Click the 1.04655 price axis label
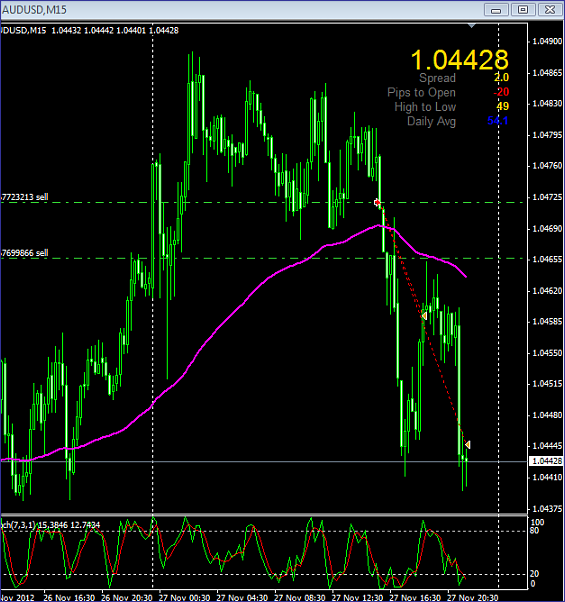Viewport: 565px width, 602px height. 547,260
